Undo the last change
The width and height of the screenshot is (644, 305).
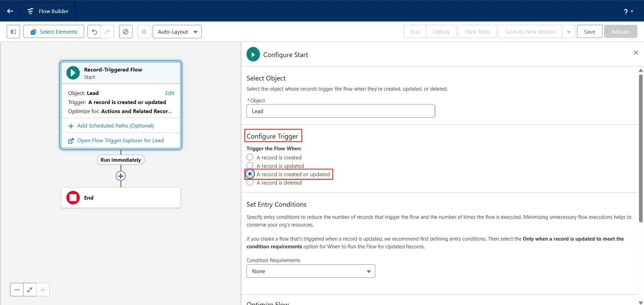click(94, 32)
